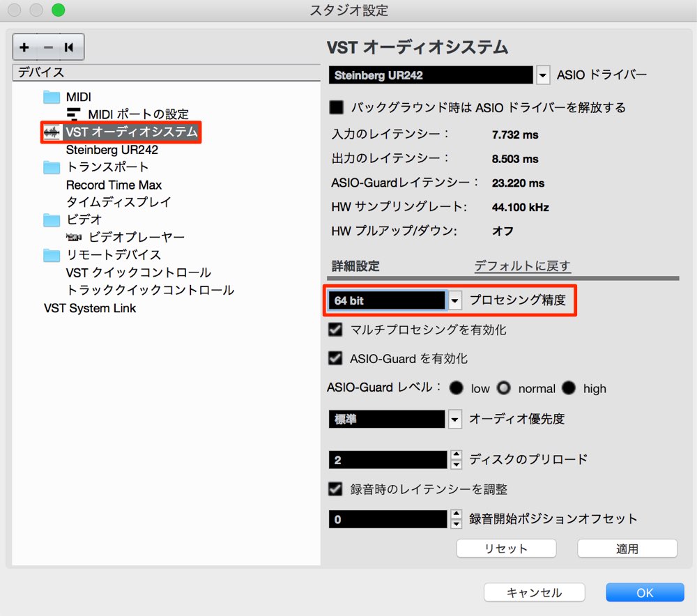Viewport: 697px width, 616px height.
Task: Confirm settings with the OK button
Action: [x=645, y=592]
